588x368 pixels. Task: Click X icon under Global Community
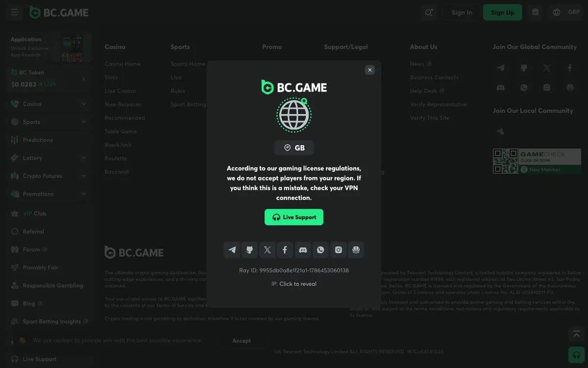click(x=547, y=68)
